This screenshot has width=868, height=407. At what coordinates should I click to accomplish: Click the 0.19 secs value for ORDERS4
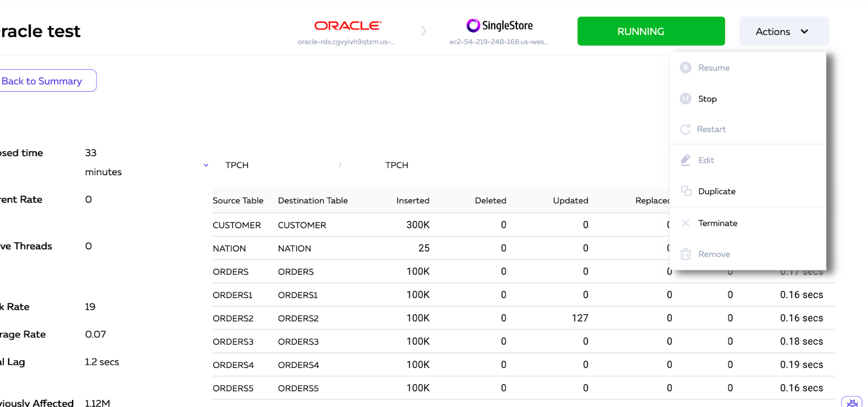[x=801, y=365]
